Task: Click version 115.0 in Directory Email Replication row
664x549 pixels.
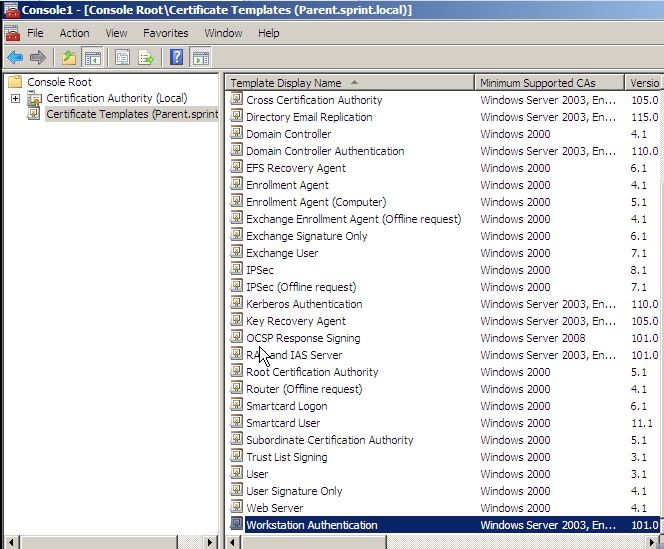Action: coord(645,117)
